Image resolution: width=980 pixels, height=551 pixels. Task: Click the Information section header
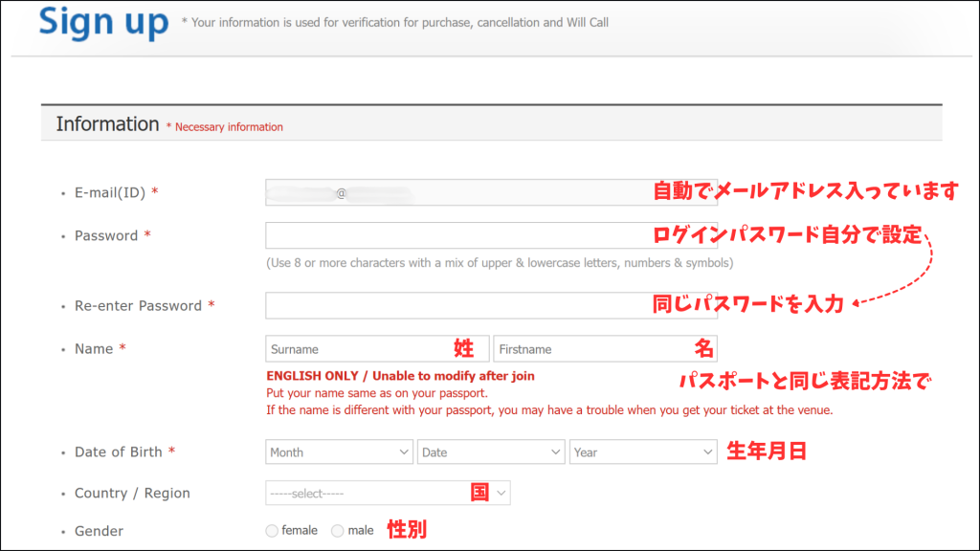pyautogui.click(x=107, y=124)
